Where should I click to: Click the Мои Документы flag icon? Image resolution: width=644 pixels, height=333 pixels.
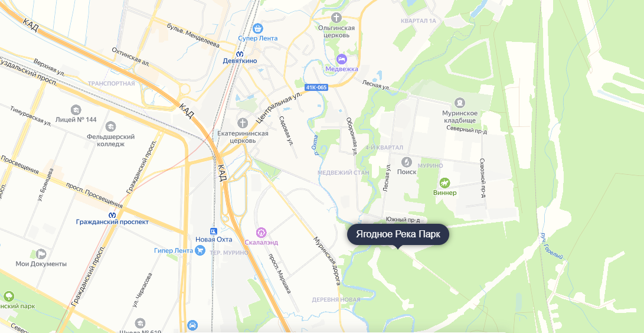(41, 254)
